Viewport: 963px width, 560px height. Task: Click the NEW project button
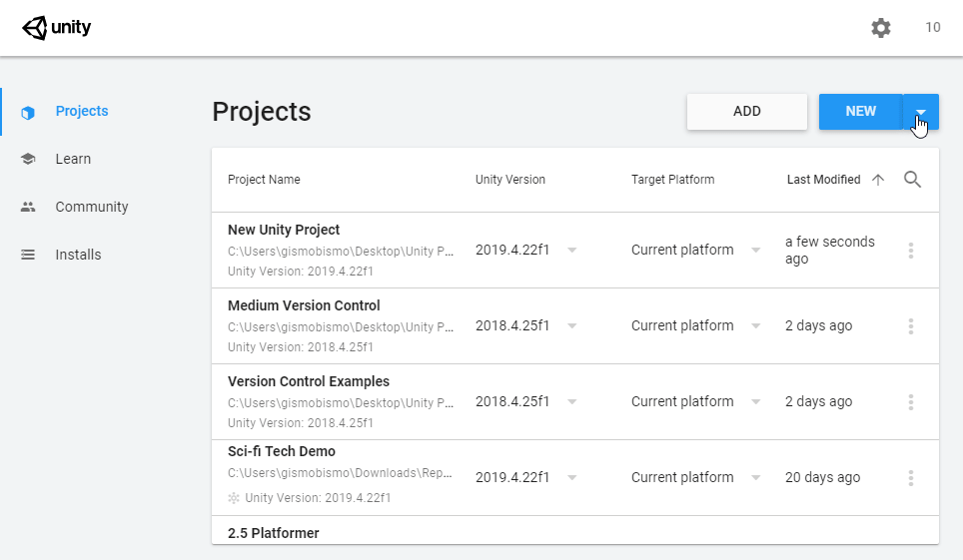(860, 112)
